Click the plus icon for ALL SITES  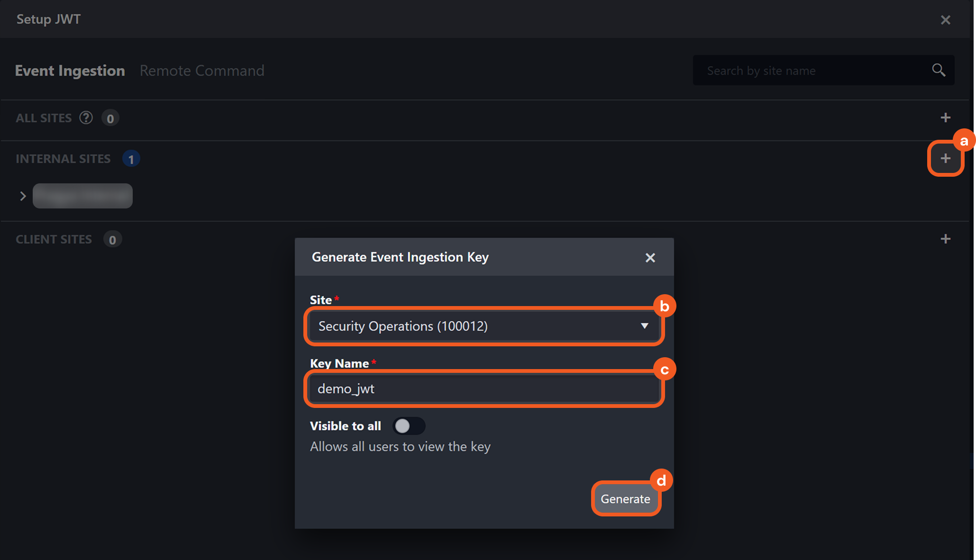pos(945,117)
